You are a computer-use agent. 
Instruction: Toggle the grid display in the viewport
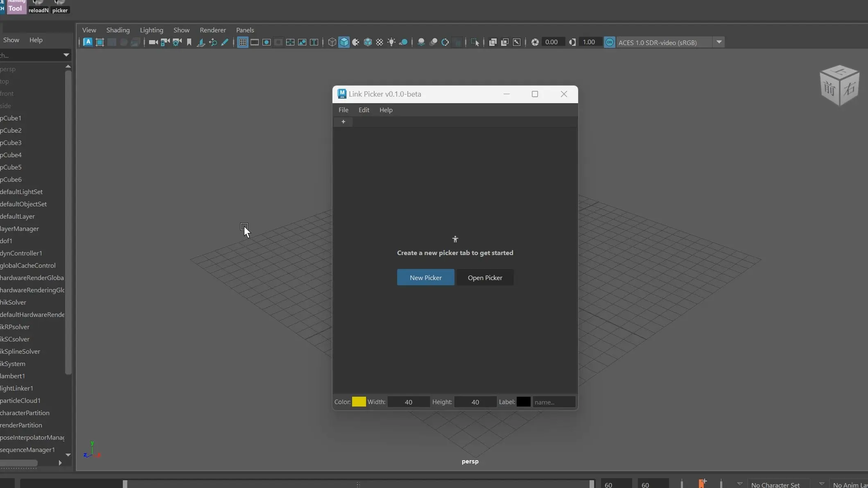[x=242, y=42]
